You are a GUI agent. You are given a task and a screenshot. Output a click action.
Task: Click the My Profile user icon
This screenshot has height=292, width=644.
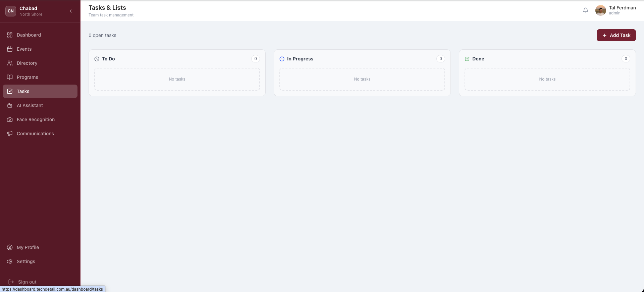click(x=10, y=247)
